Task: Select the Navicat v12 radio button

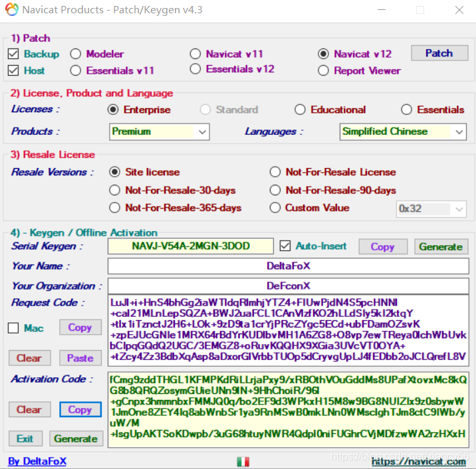Action: [323, 54]
